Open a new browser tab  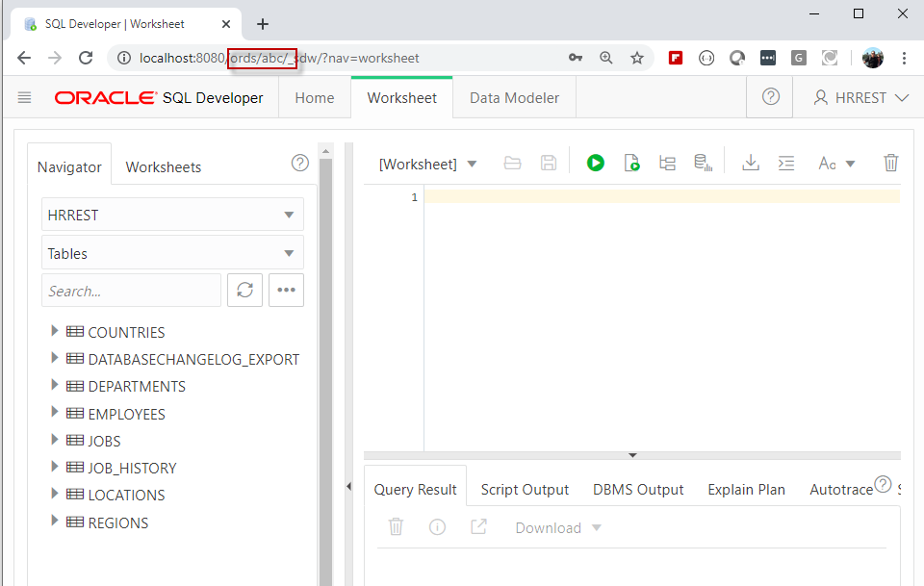click(x=263, y=24)
